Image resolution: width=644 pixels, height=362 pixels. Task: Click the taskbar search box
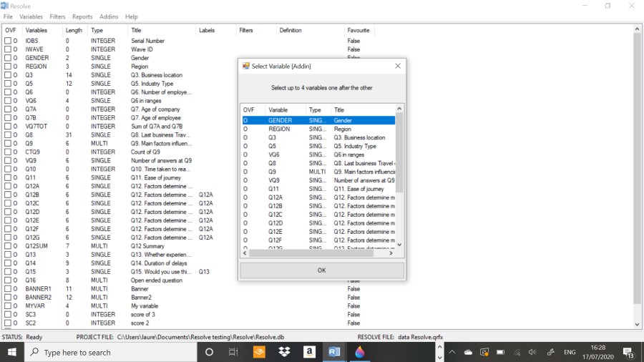pyautogui.click(x=111, y=352)
